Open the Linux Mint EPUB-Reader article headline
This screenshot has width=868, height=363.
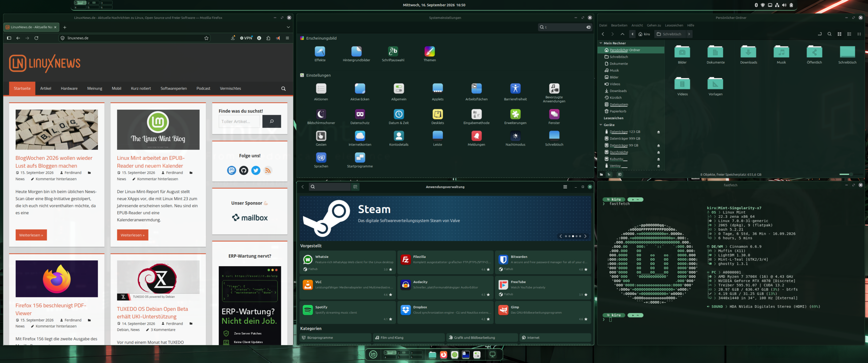click(x=150, y=162)
